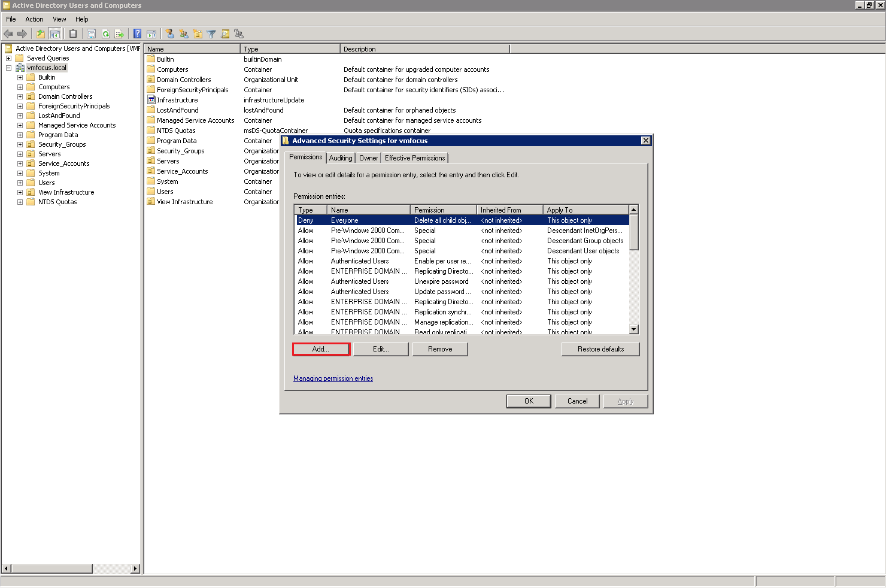Expand the Saved Queries tree node
Image resolution: width=886 pixels, height=588 pixels.
[8, 58]
